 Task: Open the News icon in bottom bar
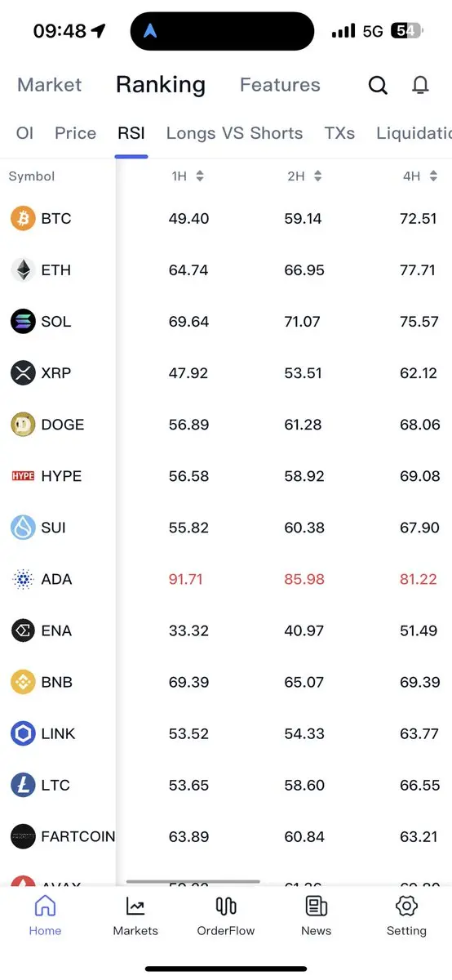point(316,906)
